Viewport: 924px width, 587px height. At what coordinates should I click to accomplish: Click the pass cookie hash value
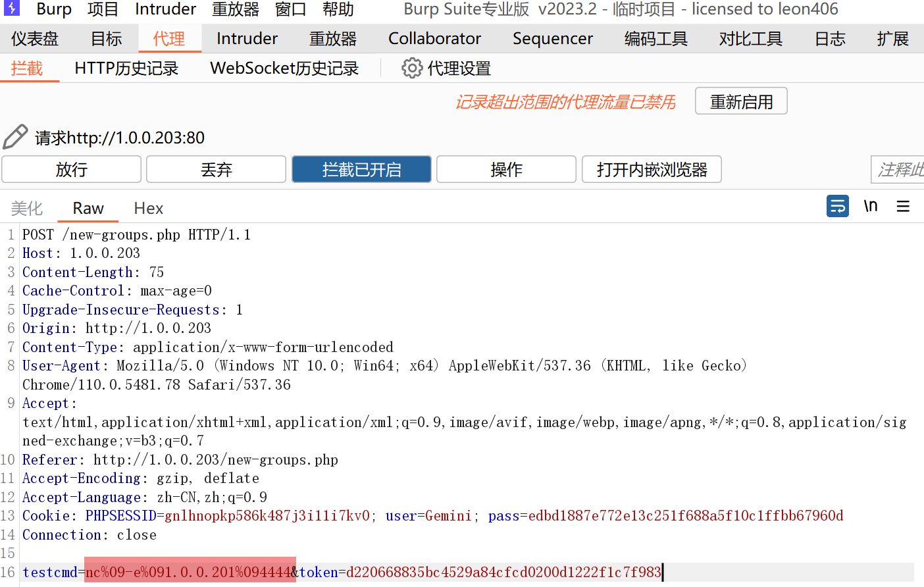pos(686,516)
